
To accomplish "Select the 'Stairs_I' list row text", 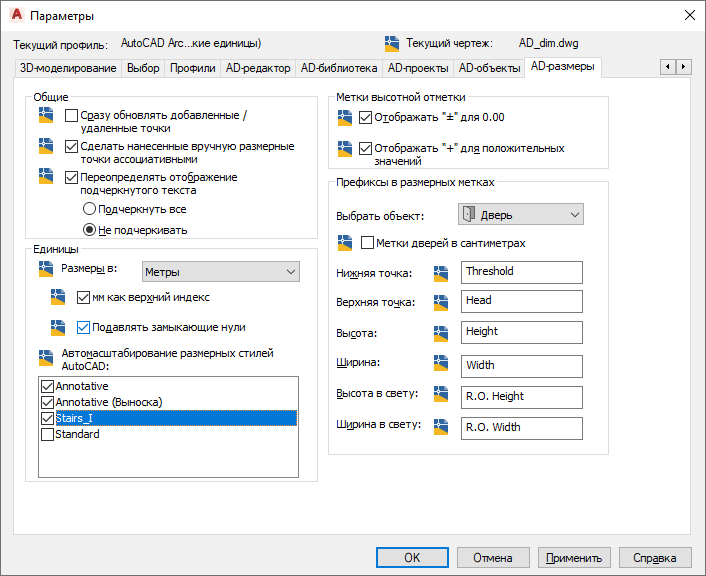I will (74, 418).
